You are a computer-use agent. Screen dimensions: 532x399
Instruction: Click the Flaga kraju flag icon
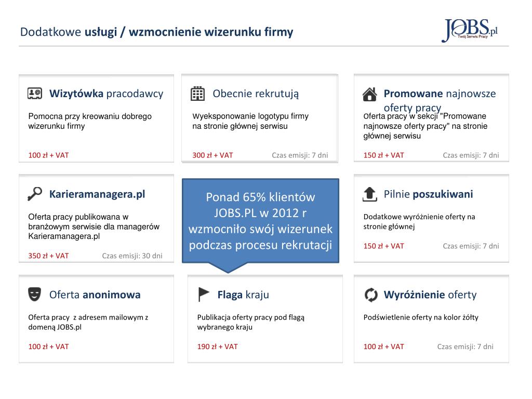point(204,295)
